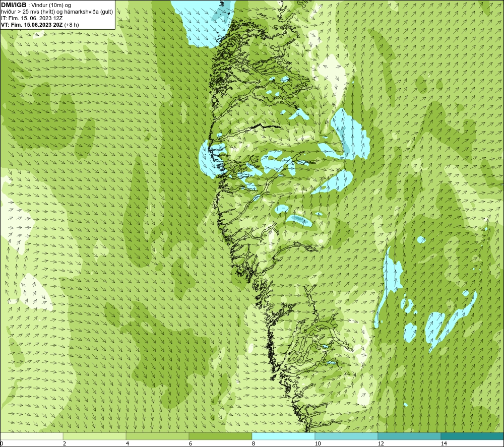This screenshot has width=504, height=447.
Task: Click the legend label '8'
Action: tap(254, 443)
